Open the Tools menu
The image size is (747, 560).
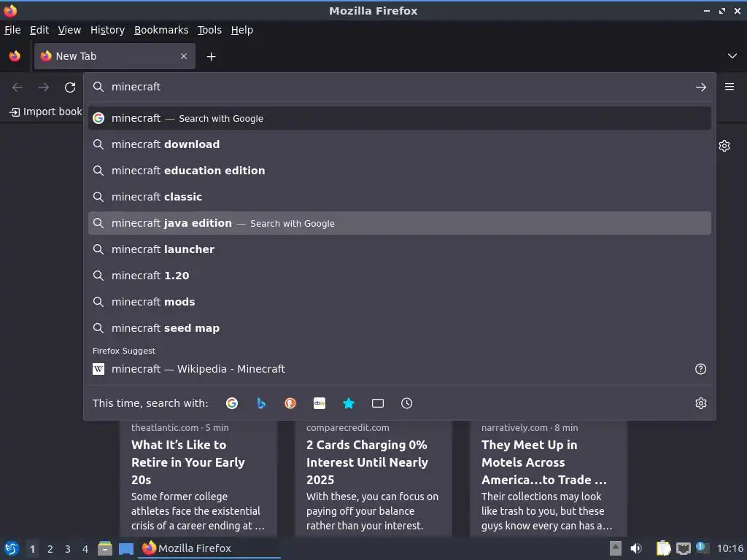point(209,30)
